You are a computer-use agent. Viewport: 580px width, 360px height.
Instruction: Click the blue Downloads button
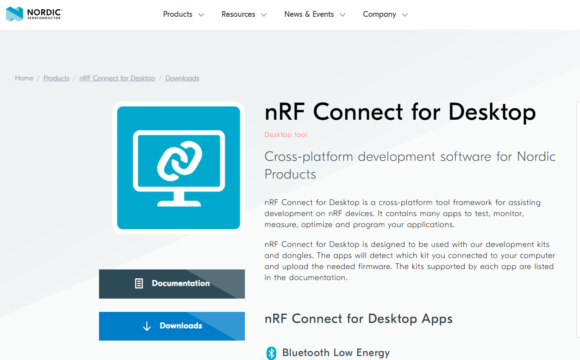[x=172, y=326]
